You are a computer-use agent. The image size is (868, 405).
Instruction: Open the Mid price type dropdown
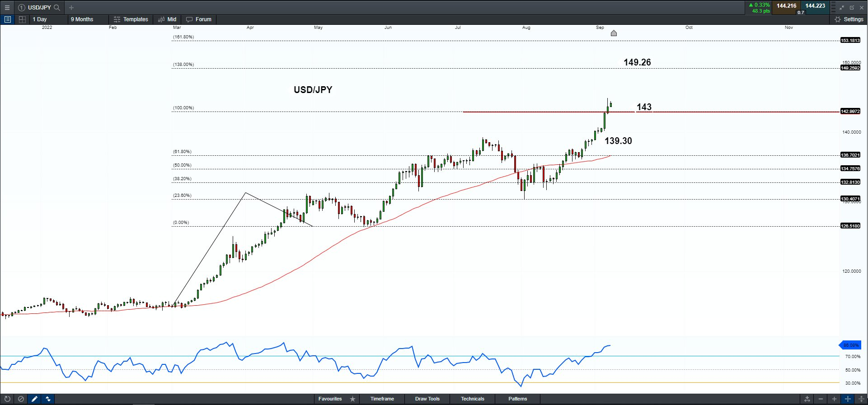click(168, 19)
